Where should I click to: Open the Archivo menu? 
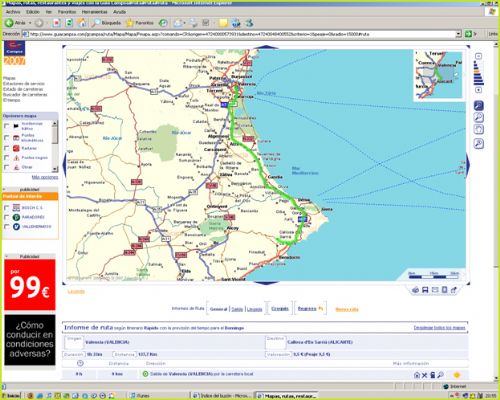pos(13,12)
